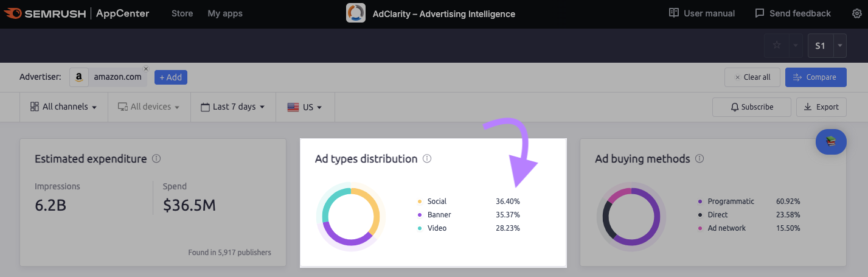Click the Social legend label
This screenshot has width=868, height=277.
pyautogui.click(x=437, y=202)
